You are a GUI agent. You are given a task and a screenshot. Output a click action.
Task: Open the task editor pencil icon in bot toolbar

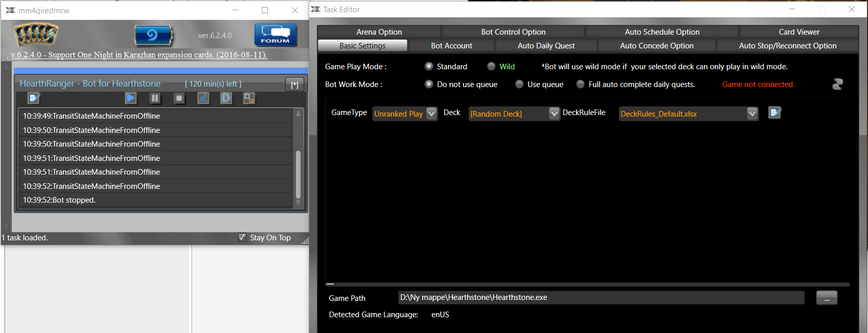34,98
